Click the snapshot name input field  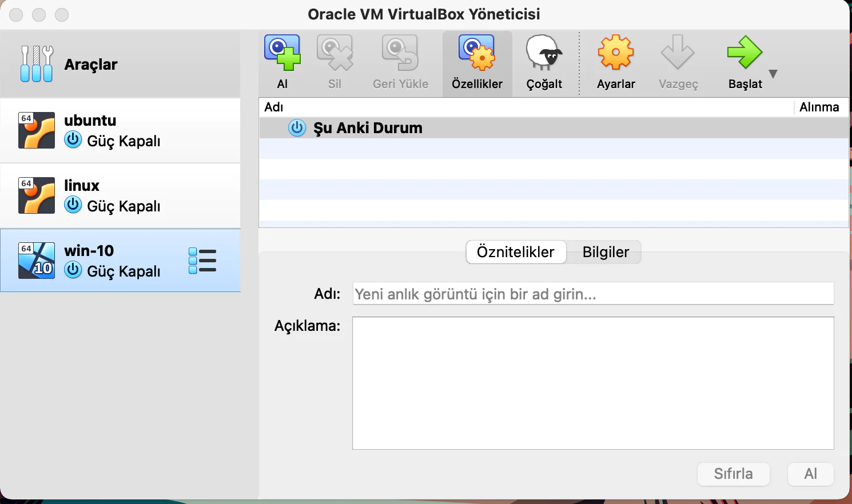593,293
